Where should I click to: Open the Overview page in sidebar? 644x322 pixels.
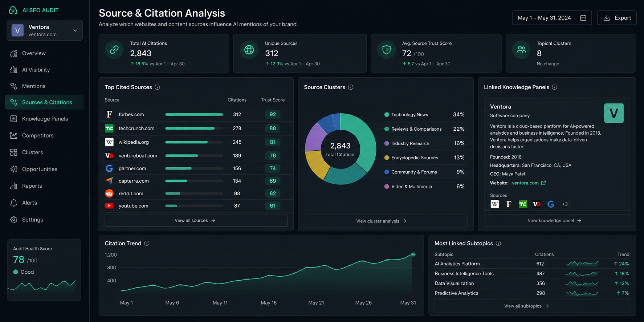click(44, 53)
